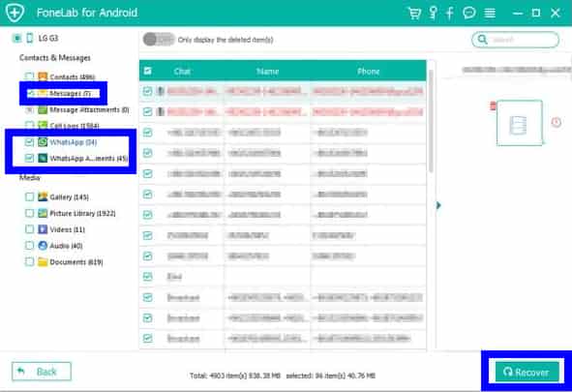Open the hamburger menu icon

490,14
